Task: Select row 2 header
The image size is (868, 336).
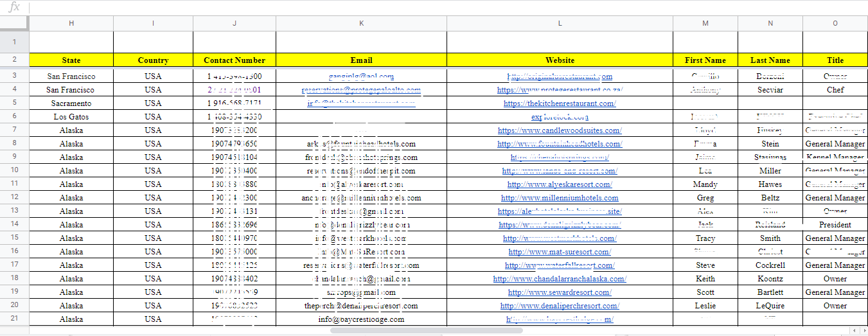Action: 14,60
